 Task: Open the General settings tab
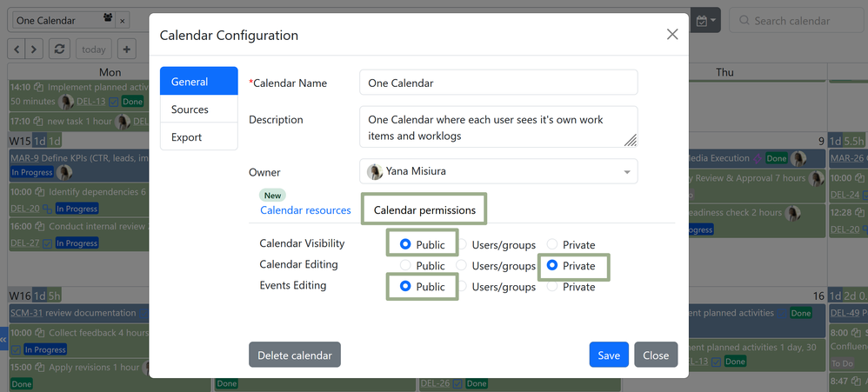point(198,82)
